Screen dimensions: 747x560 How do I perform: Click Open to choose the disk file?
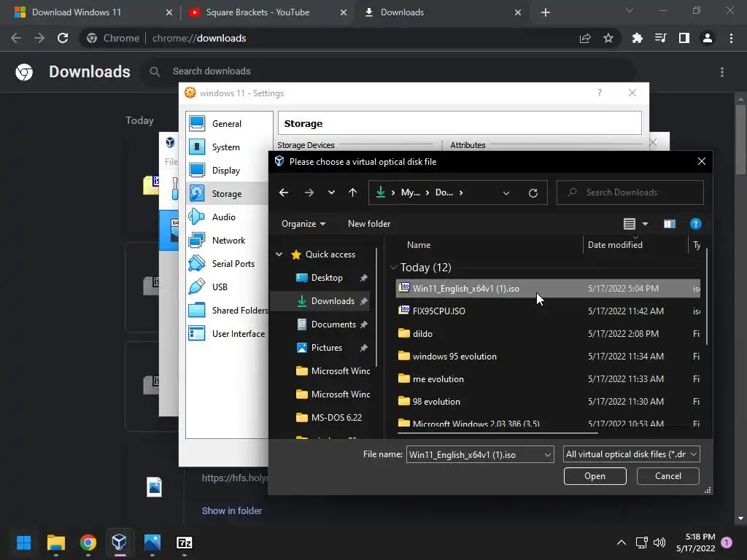coord(595,476)
